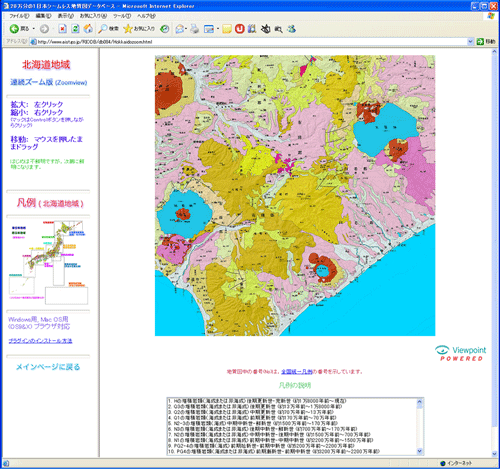Screen dimensions: 500x469
Task: Click the URL address input field
Action: point(251,42)
